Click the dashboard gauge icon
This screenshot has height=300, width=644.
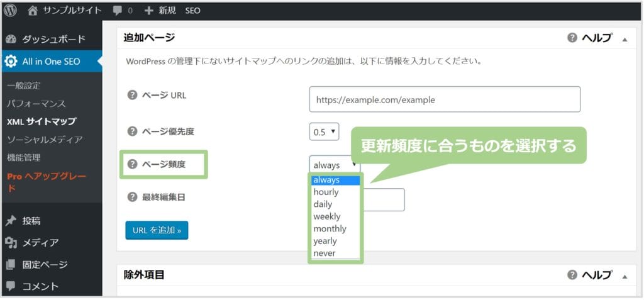(11, 39)
